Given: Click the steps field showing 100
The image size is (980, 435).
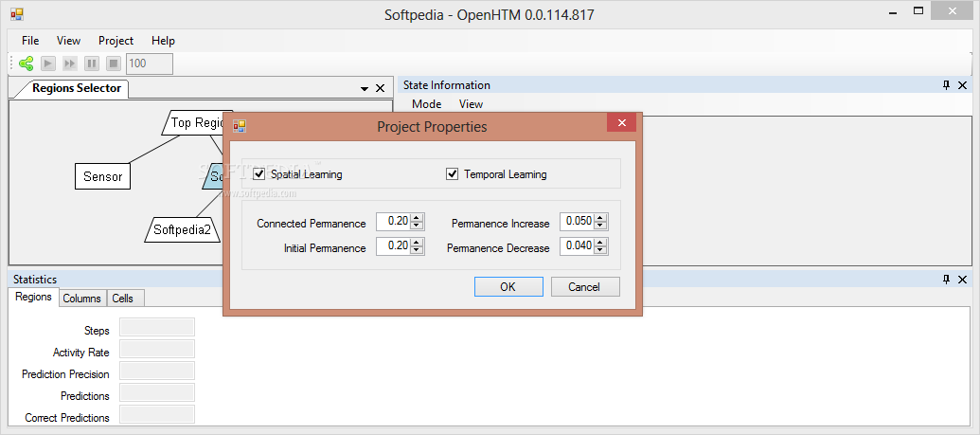Looking at the screenshot, I should tap(150, 63).
